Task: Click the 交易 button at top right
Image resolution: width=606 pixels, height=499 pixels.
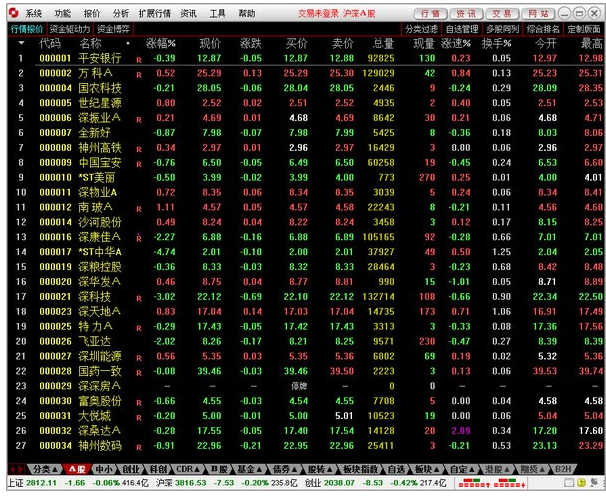Action: tap(502, 14)
